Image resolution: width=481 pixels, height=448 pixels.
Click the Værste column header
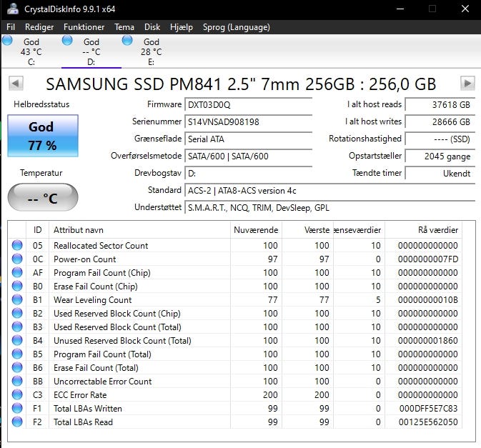pos(307,230)
